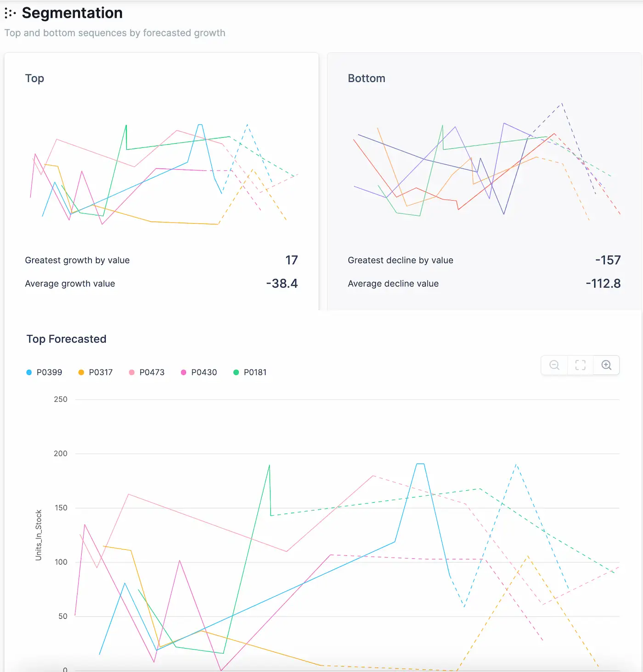643x672 pixels.
Task: Click the Greatest decline by value figure -157
Action: pyautogui.click(x=607, y=260)
